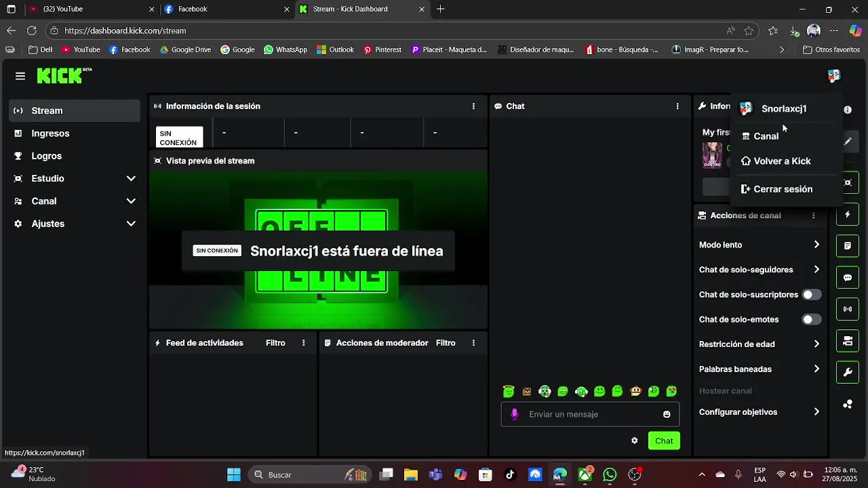Screen dimensions: 868x488
Task: Open a new browser tab
Action: point(441,9)
